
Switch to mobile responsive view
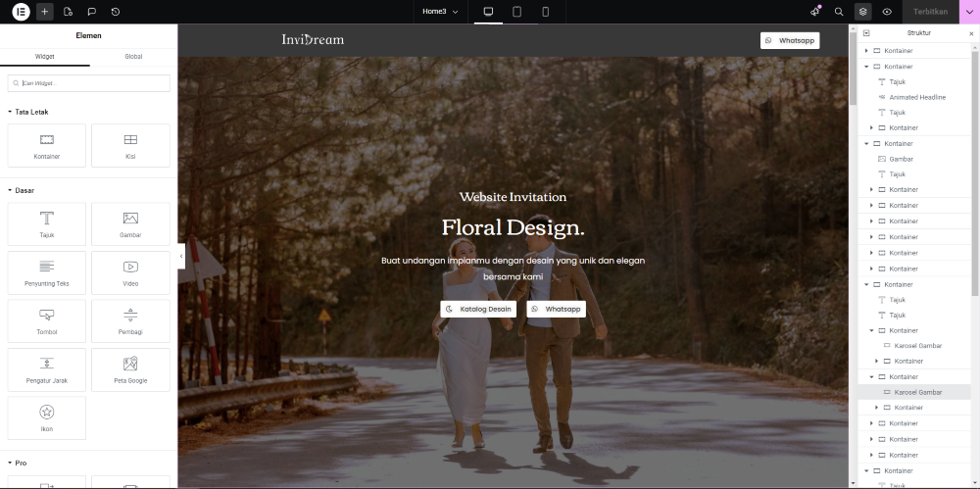coord(546,12)
